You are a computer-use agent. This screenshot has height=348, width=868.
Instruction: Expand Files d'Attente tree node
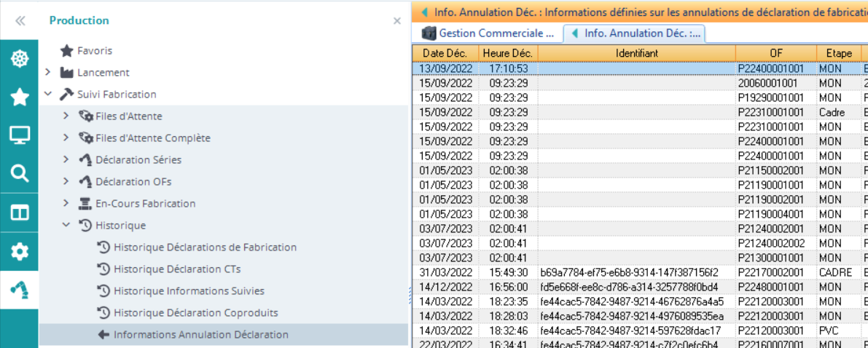coord(66,116)
